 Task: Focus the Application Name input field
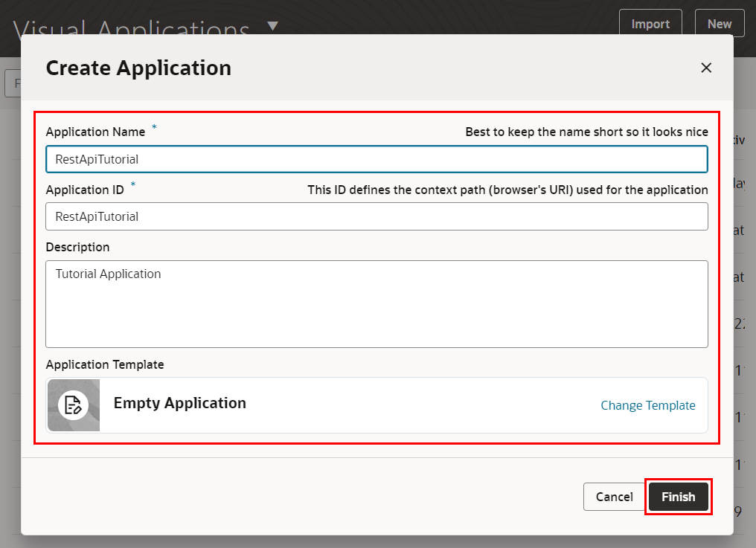(x=377, y=159)
